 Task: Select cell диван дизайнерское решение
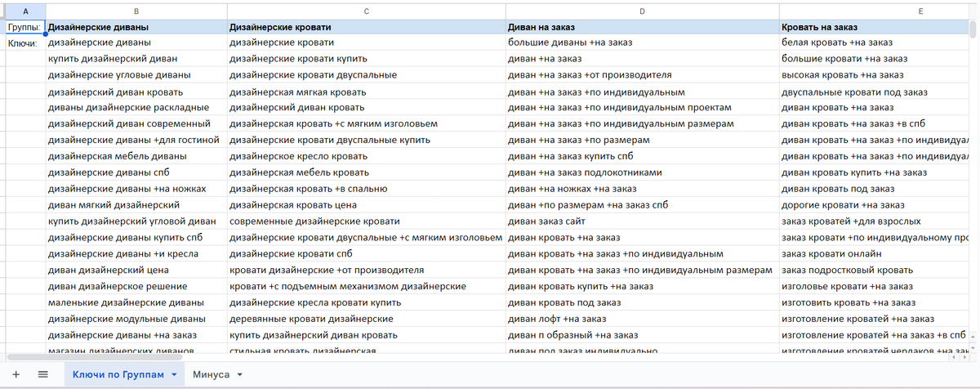click(136, 286)
